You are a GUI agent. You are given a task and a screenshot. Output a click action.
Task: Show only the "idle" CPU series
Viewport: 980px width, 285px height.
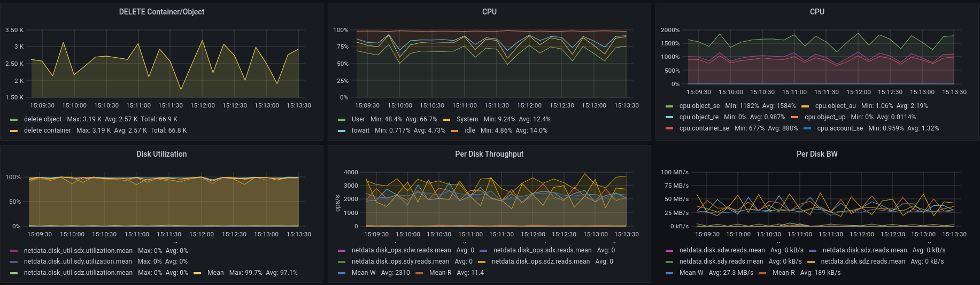[469, 130]
